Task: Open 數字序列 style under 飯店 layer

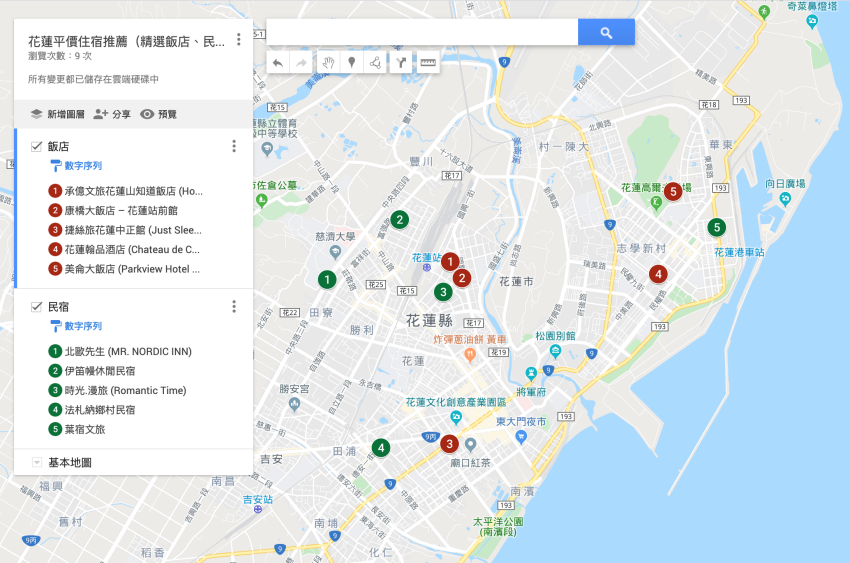Action: [x=76, y=166]
